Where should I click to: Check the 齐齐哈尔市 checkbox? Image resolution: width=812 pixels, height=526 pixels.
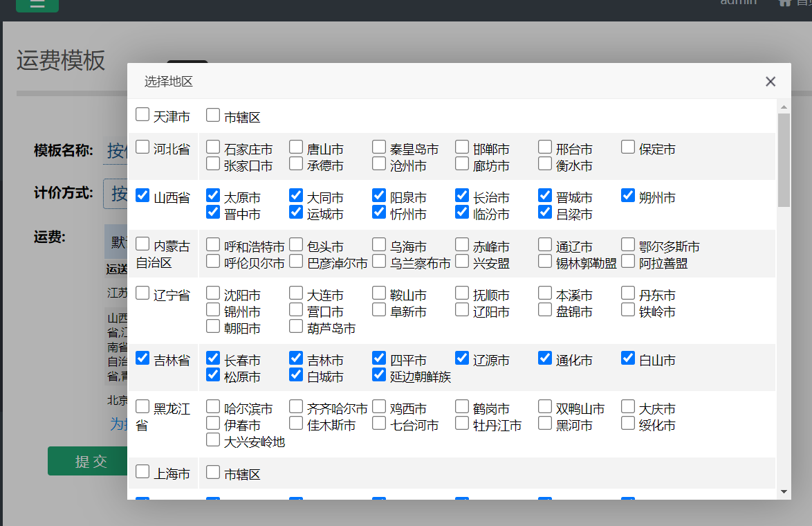[x=296, y=406]
